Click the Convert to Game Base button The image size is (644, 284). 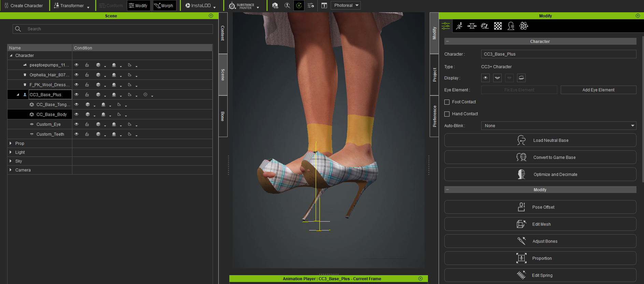pyautogui.click(x=540, y=157)
